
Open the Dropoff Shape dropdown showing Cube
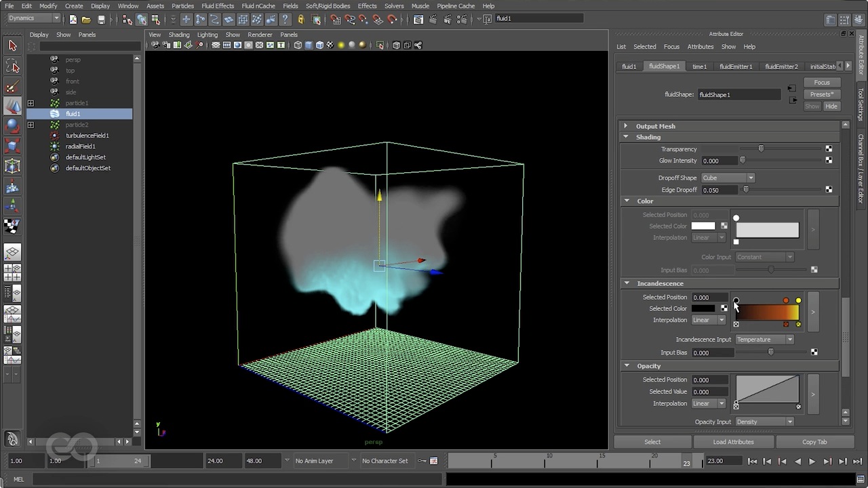(x=727, y=178)
